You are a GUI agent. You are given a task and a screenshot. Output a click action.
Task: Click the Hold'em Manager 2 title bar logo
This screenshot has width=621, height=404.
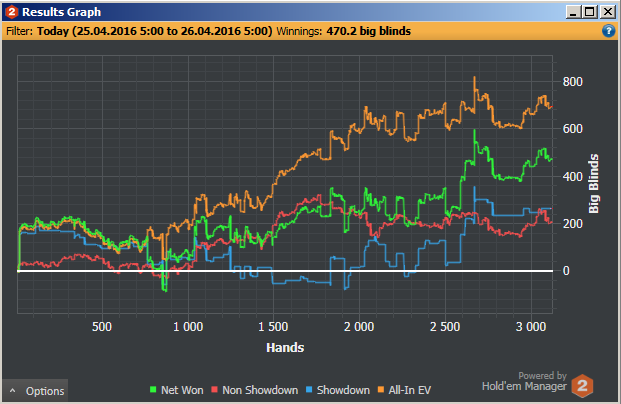point(12,12)
